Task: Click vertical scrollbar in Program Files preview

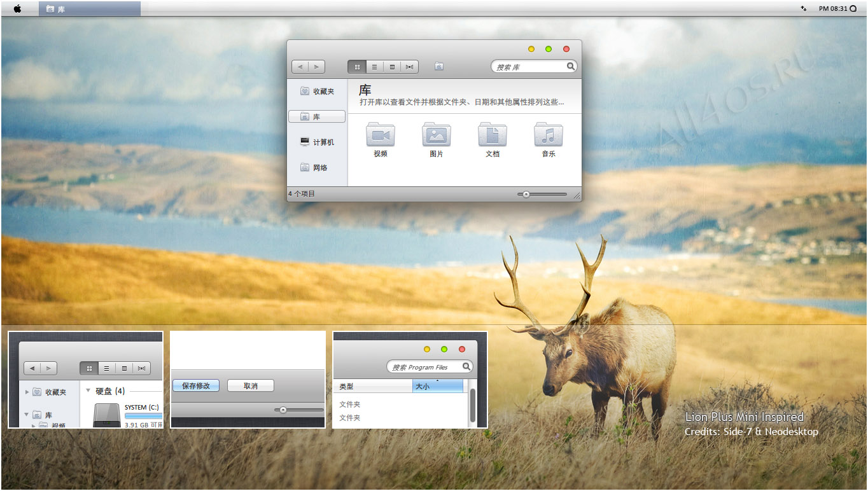Action: click(473, 404)
